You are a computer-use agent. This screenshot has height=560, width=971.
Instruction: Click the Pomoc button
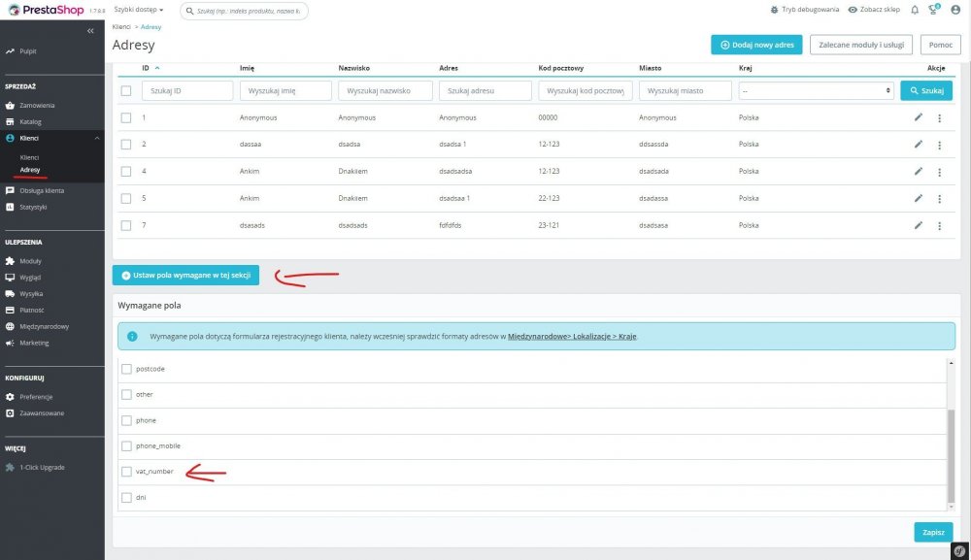click(x=941, y=45)
